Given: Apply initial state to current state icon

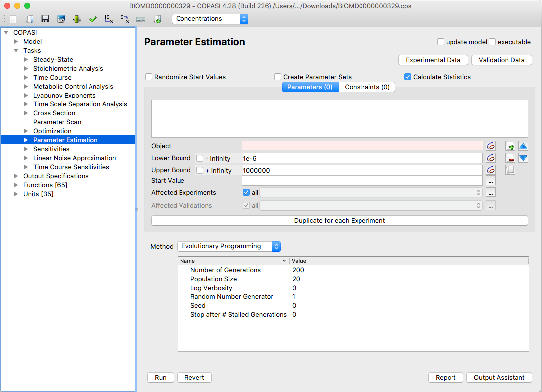Looking at the screenshot, I should tap(109, 19).
